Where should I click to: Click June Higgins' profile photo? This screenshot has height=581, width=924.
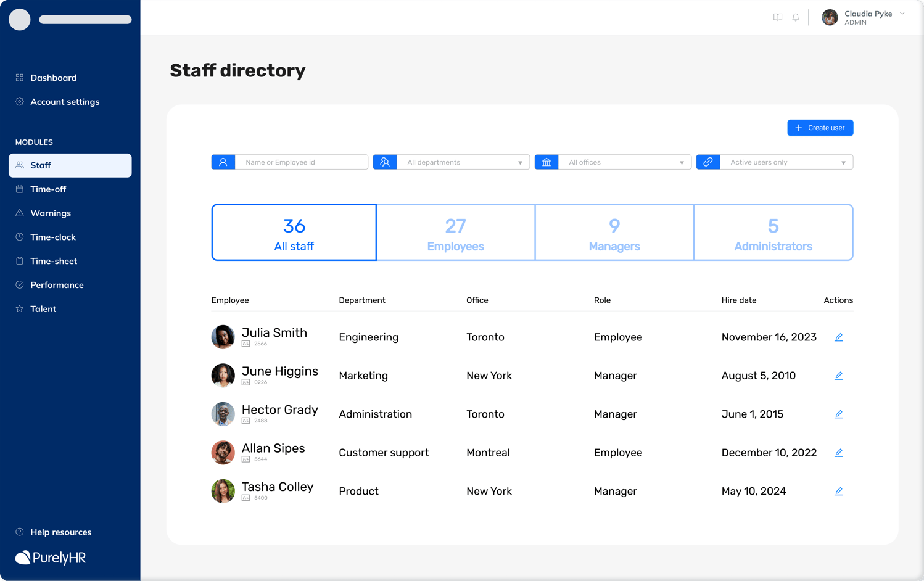(x=223, y=376)
